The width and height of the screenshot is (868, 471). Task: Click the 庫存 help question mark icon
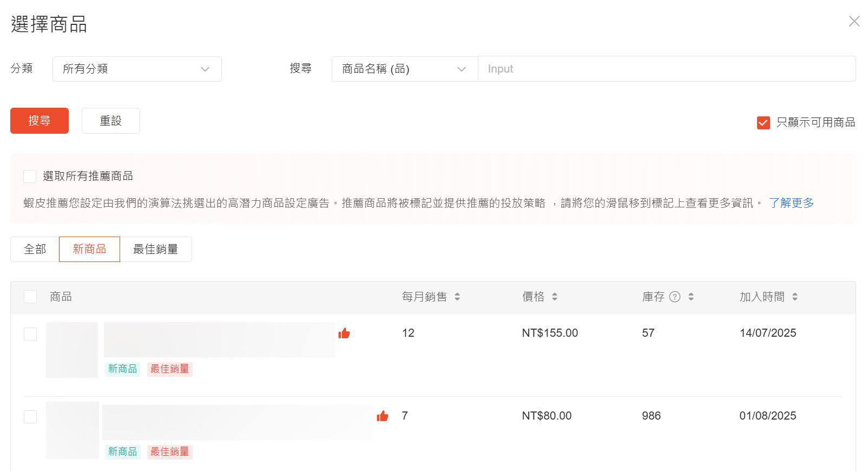coord(674,297)
